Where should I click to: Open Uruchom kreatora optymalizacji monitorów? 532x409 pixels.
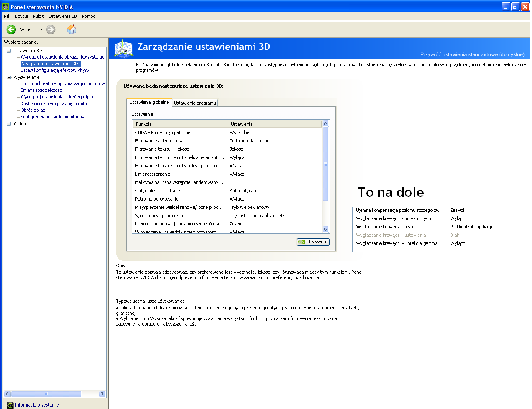pos(63,83)
